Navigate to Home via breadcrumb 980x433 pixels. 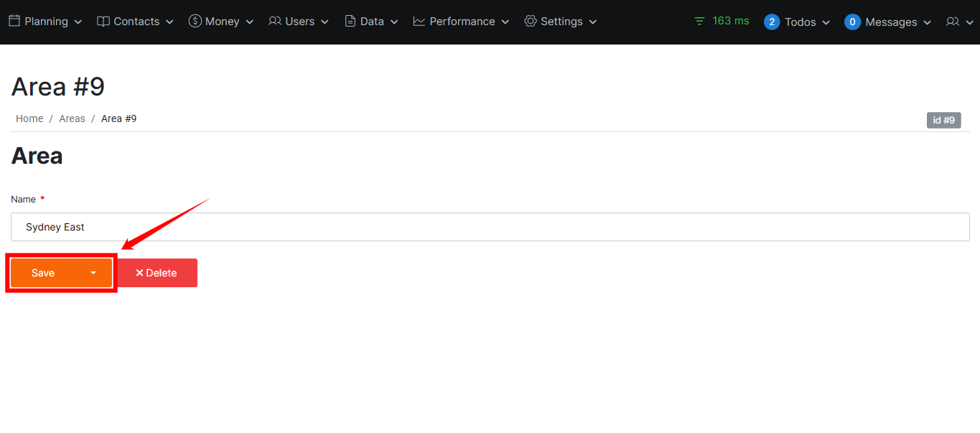pos(29,118)
